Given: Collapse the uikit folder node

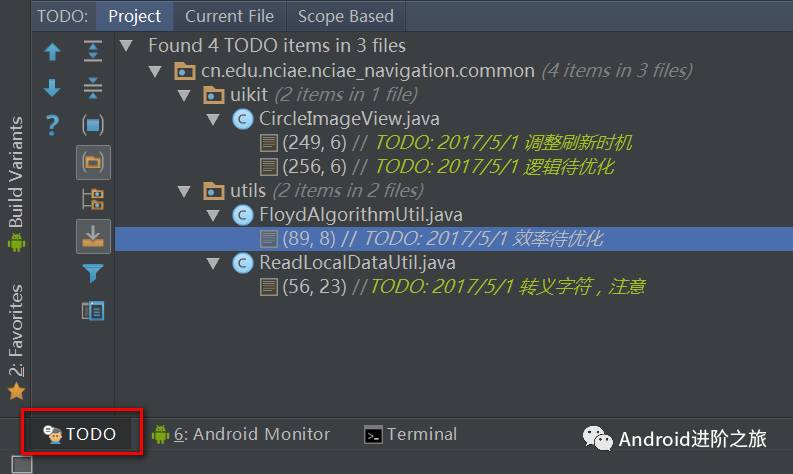Looking at the screenshot, I should [x=184, y=95].
